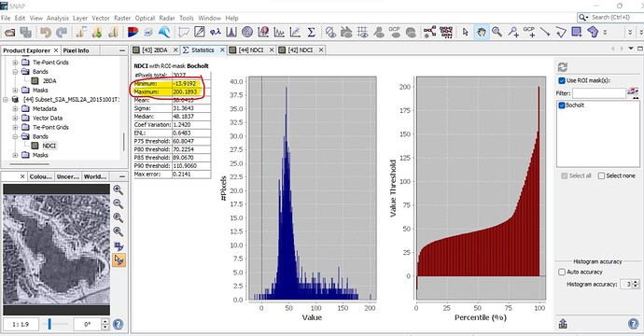Click the undo arrow in toolbar
The height and width of the screenshot is (336, 644).
tap(45, 32)
